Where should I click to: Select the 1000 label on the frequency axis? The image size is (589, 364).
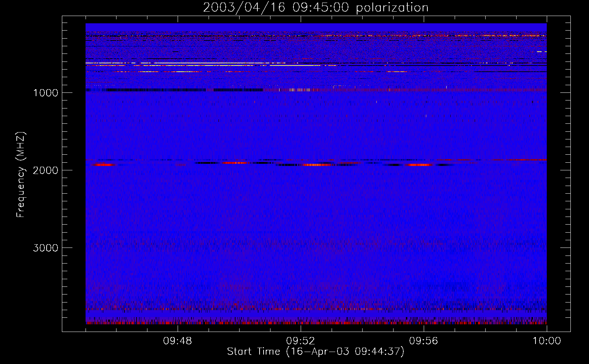46,93
